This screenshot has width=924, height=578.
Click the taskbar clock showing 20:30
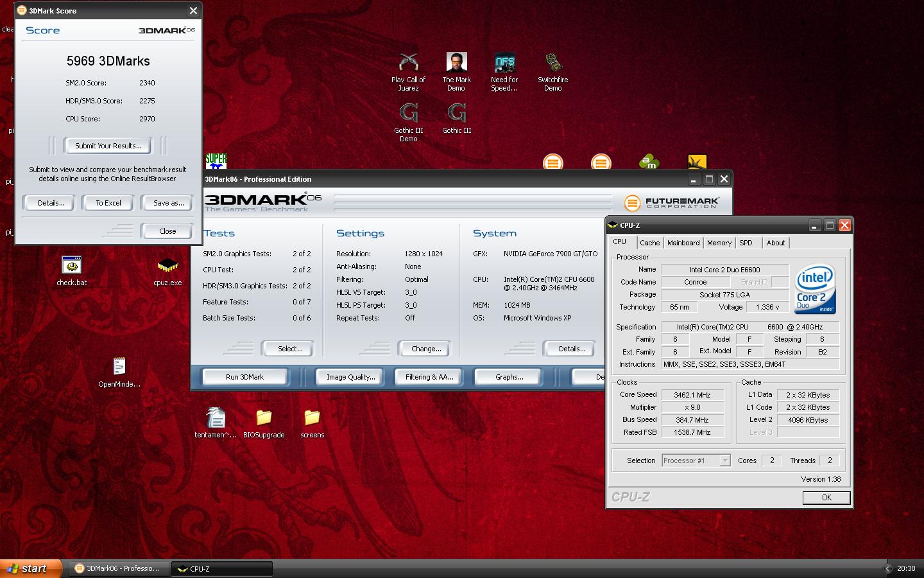[x=906, y=568]
